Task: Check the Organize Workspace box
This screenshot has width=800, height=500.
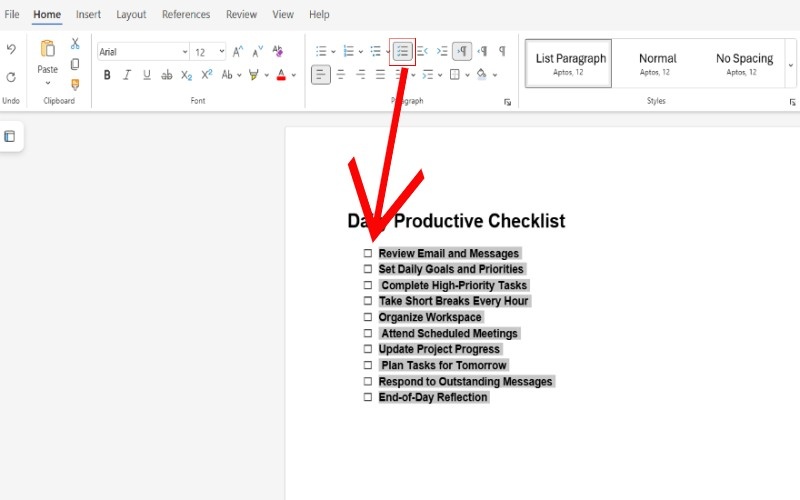Action: click(x=368, y=317)
